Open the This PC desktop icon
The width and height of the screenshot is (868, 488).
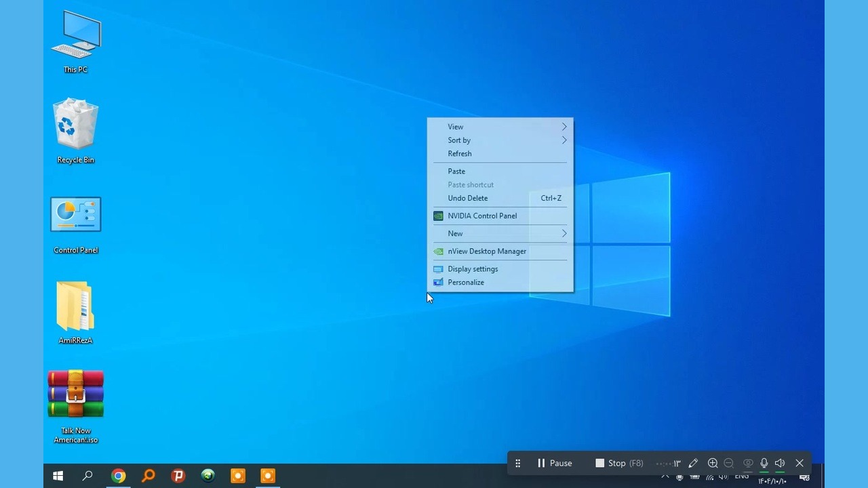pos(75,37)
